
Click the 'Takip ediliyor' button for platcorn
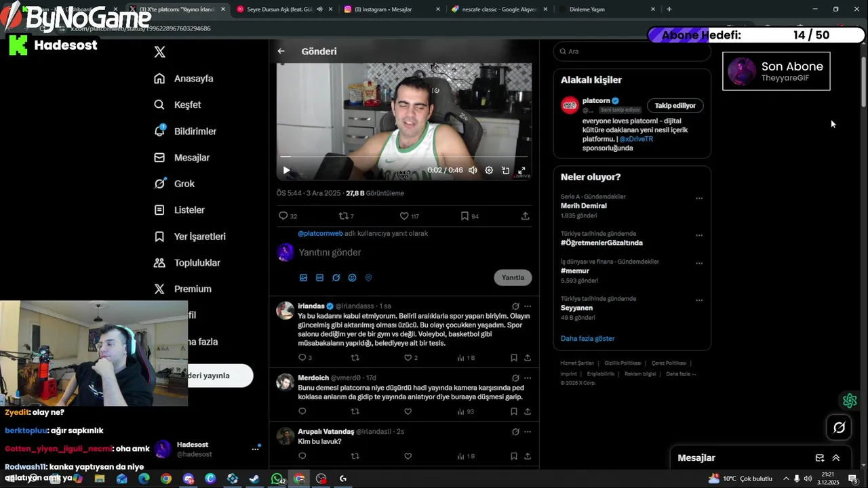coord(675,106)
